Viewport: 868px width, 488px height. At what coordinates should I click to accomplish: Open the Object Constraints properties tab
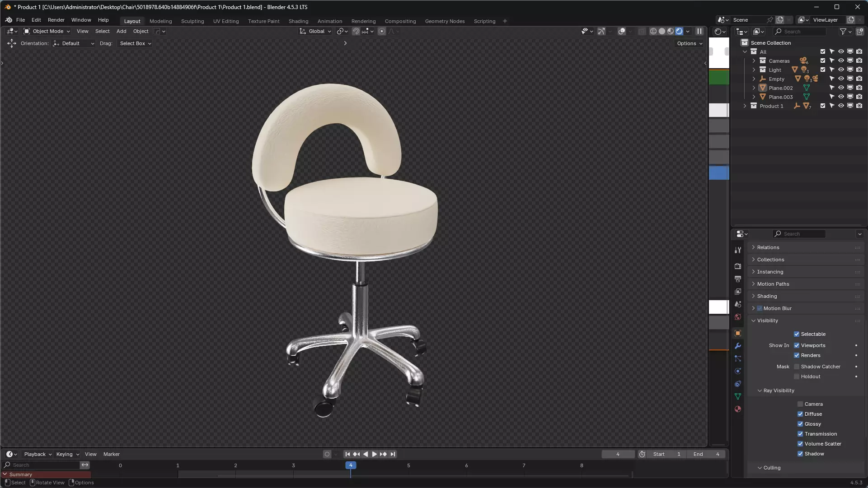738,384
